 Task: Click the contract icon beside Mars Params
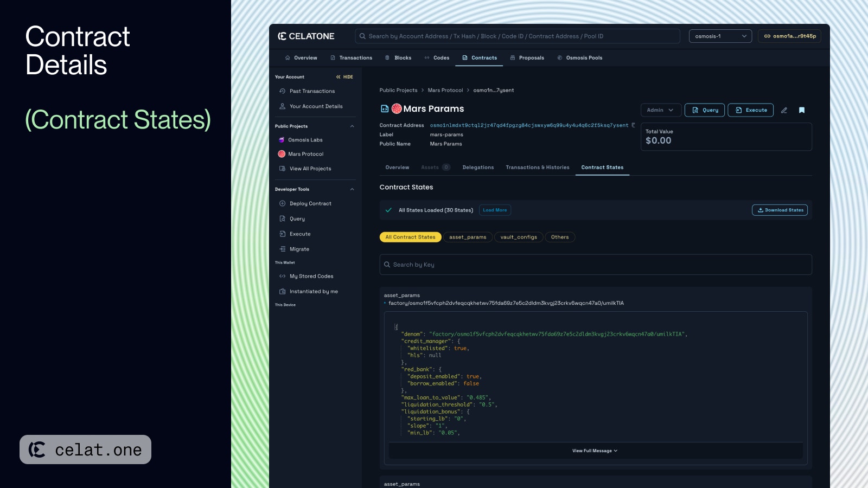(385, 108)
